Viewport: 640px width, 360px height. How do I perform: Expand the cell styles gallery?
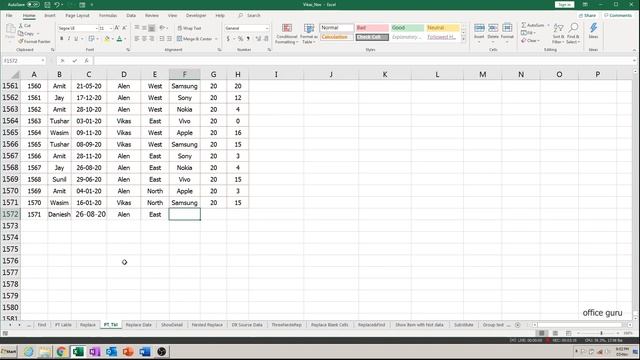tap(463, 40)
